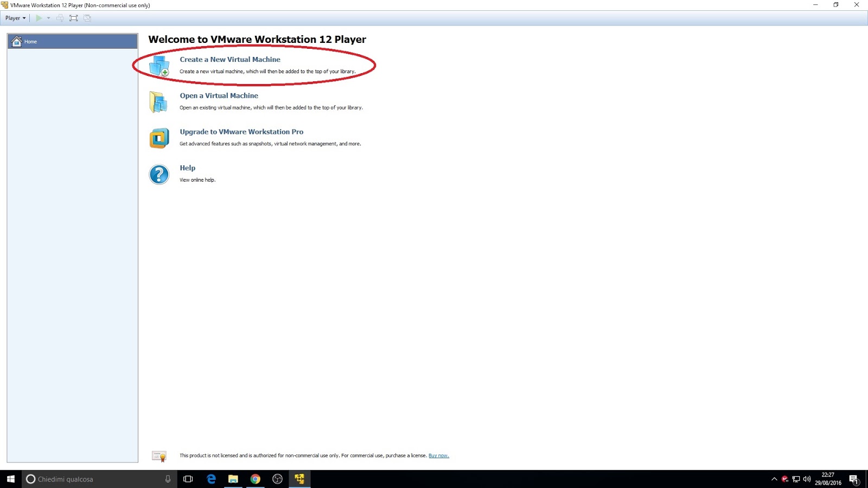Click the VMware Player taskbar icon
The height and width of the screenshot is (488, 868).
[x=299, y=479]
